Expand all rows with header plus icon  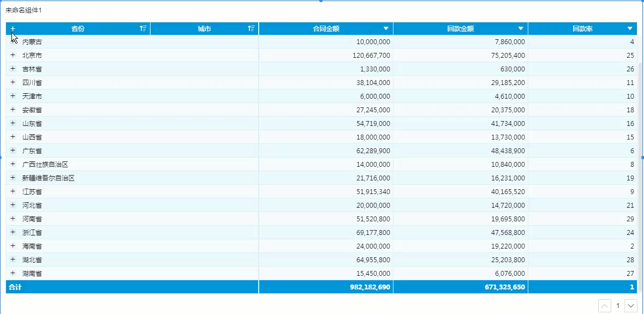point(13,28)
